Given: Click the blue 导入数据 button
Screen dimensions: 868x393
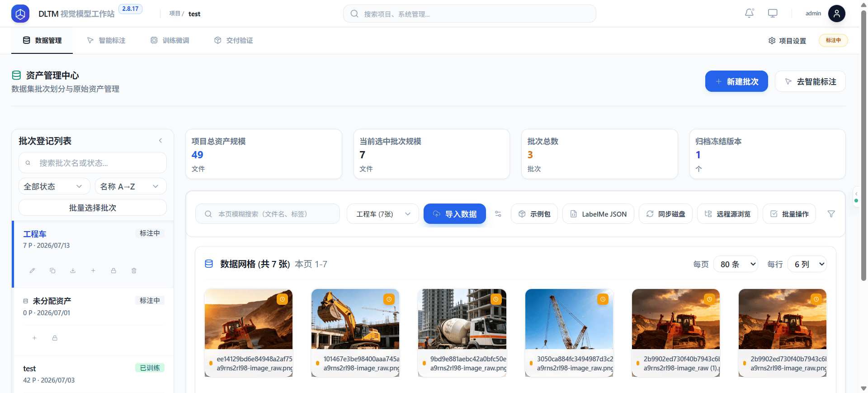Looking at the screenshot, I should pos(455,214).
